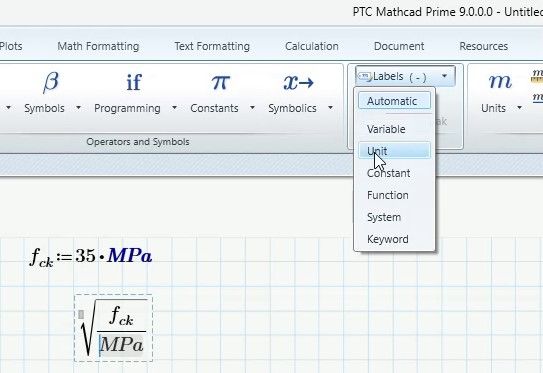Click the root index placeholder
543x373 pixels.
click(x=81, y=314)
